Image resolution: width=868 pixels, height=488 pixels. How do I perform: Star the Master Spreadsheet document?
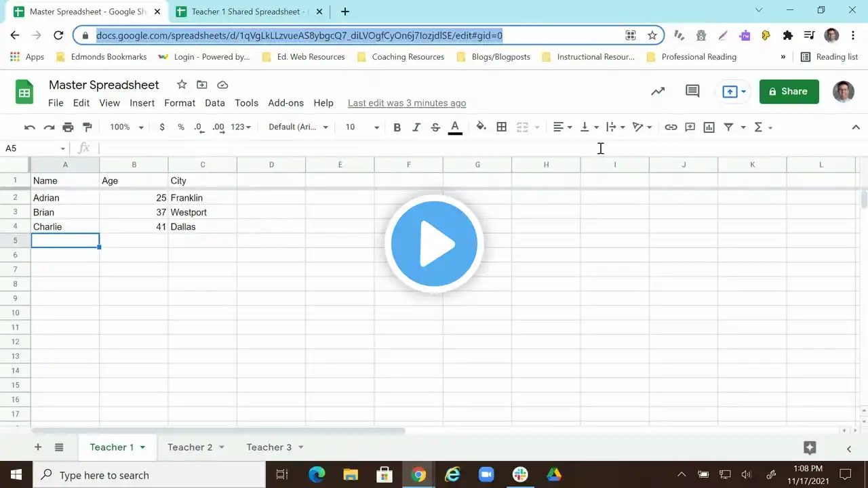click(x=182, y=85)
